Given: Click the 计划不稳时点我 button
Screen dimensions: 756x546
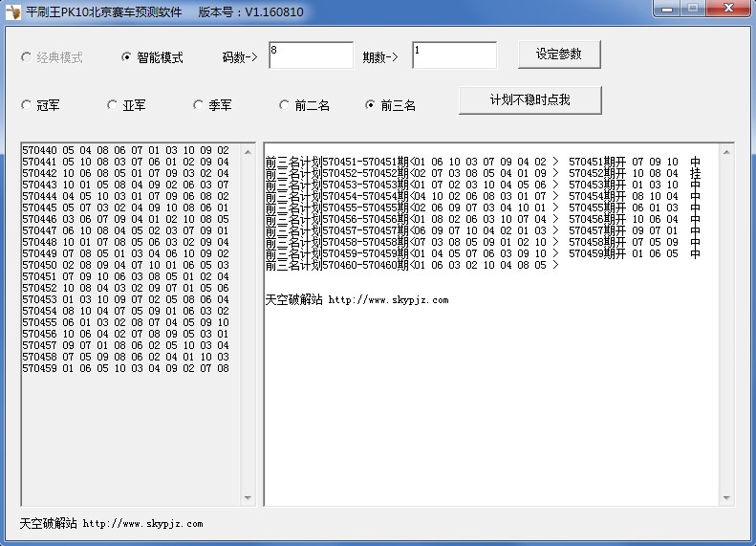Looking at the screenshot, I should pos(529,100).
